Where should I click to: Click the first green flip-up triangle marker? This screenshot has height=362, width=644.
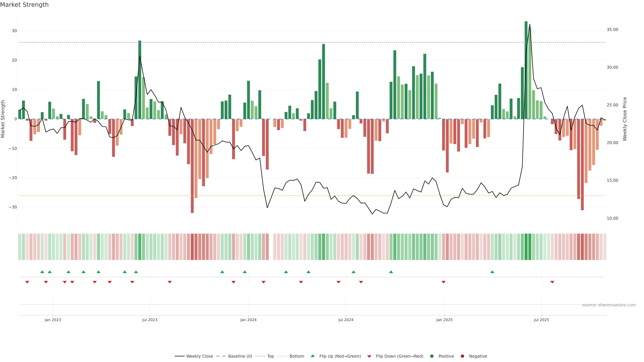42,272
